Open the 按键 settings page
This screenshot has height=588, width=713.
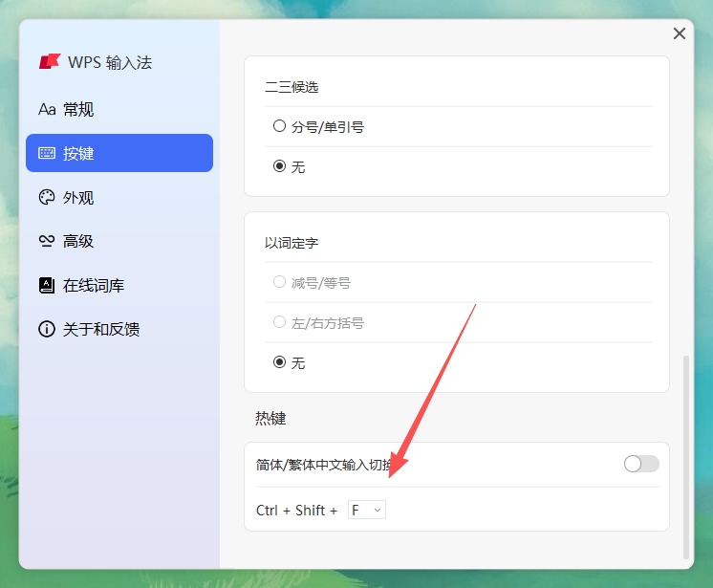(x=119, y=153)
